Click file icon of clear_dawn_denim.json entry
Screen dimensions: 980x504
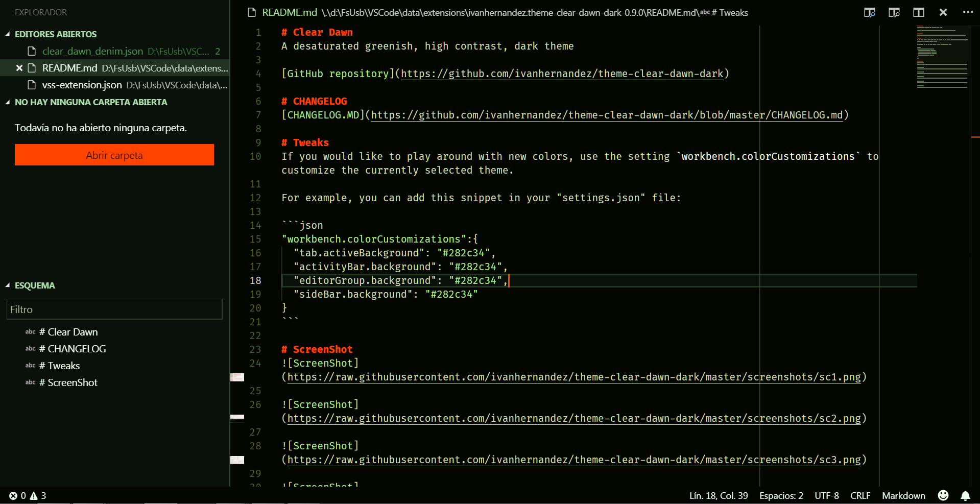pyautogui.click(x=32, y=51)
